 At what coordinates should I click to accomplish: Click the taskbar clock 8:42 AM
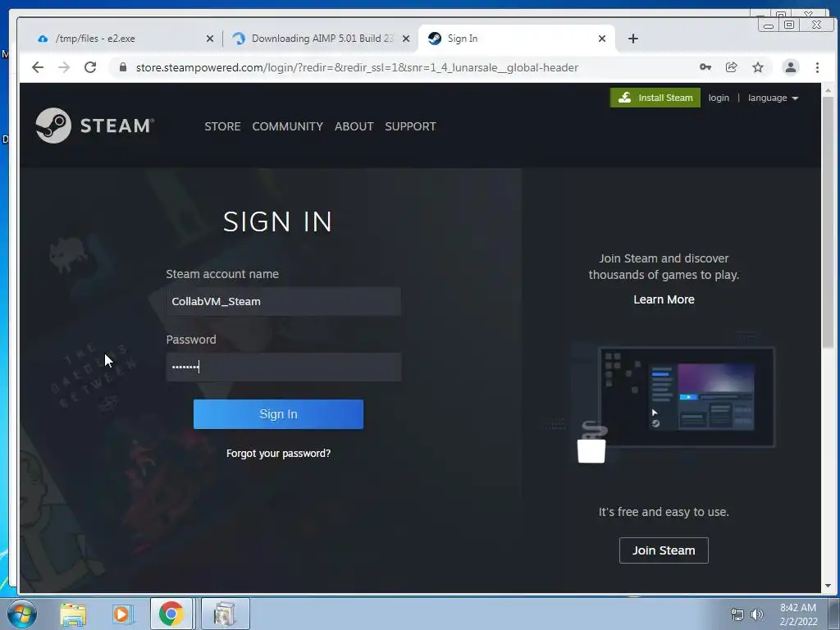pyautogui.click(x=797, y=614)
